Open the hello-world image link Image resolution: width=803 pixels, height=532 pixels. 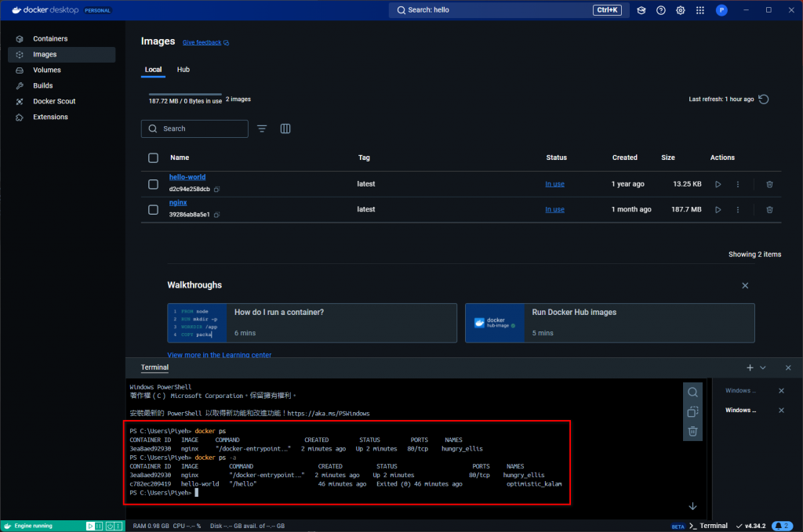point(187,177)
